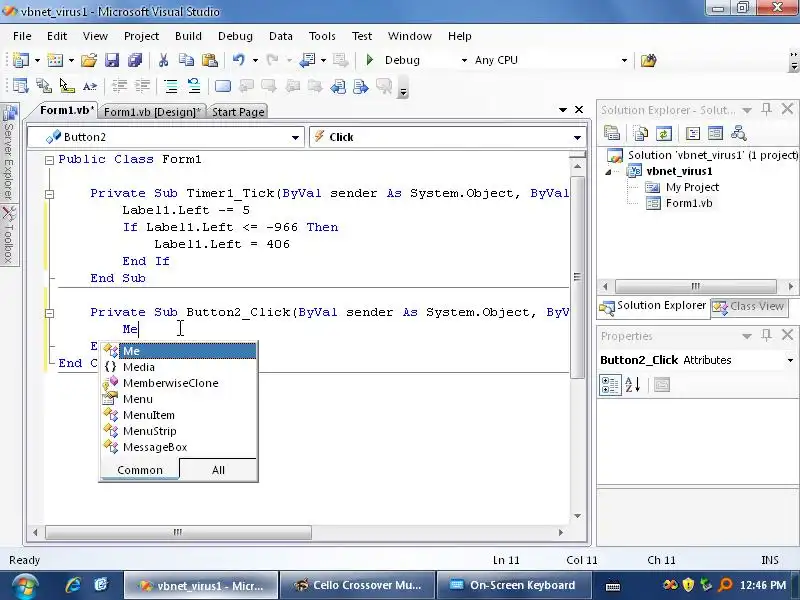
Task: Open Internet Explorer from the taskbar
Action: pos(73,585)
